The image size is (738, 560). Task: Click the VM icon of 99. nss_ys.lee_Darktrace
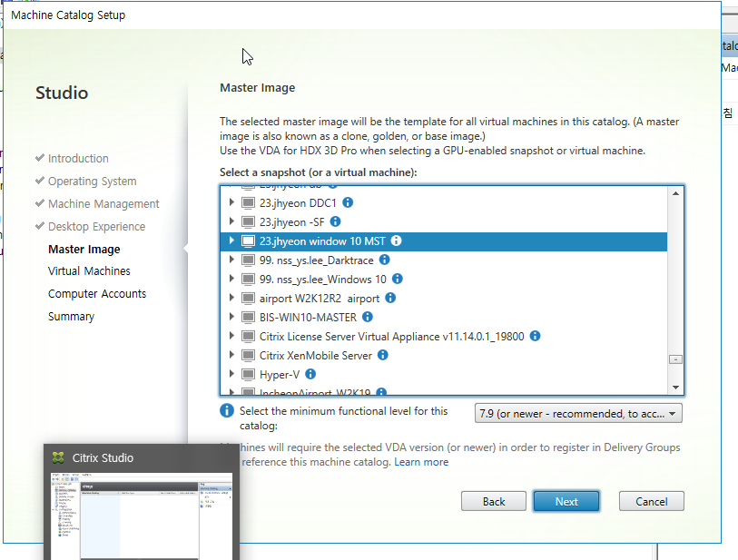click(x=248, y=260)
